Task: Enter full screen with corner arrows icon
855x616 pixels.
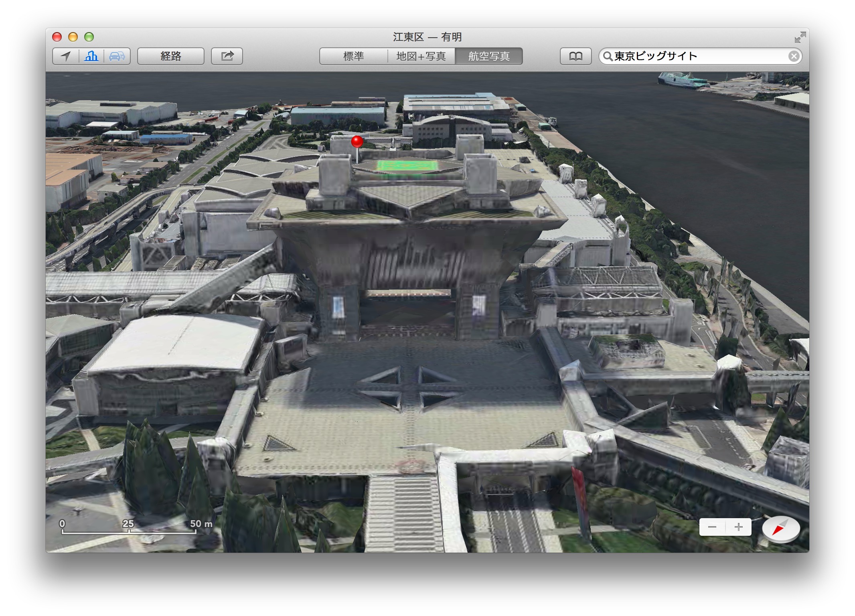Action: coord(800,37)
